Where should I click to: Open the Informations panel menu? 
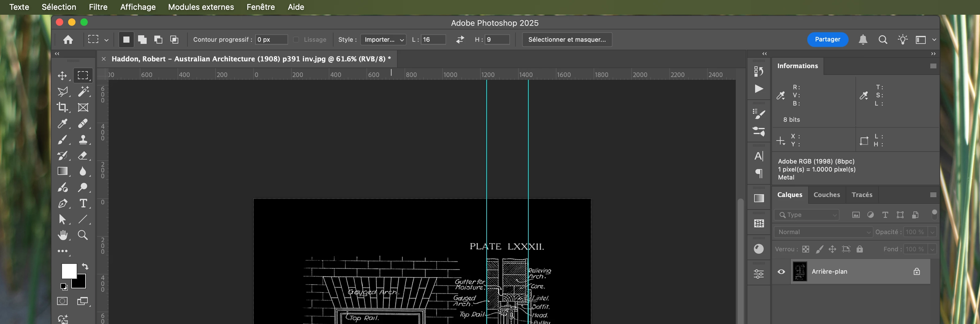[x=933, y=66]
